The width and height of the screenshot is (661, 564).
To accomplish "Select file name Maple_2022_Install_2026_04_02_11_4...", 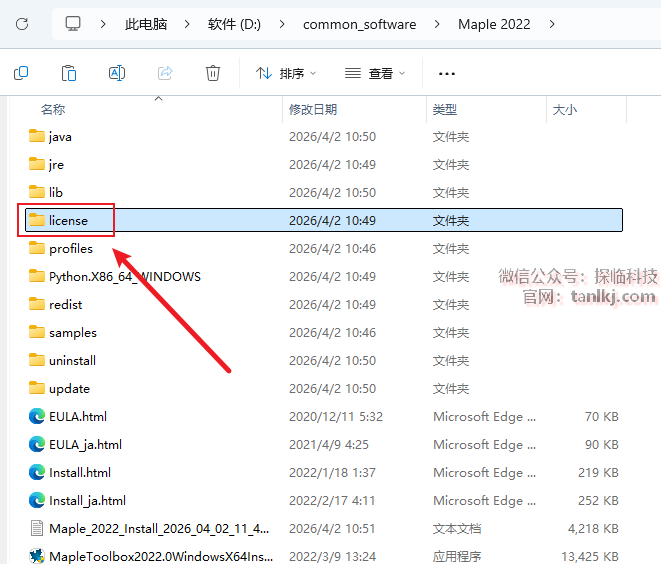I will tap(159, 529).
